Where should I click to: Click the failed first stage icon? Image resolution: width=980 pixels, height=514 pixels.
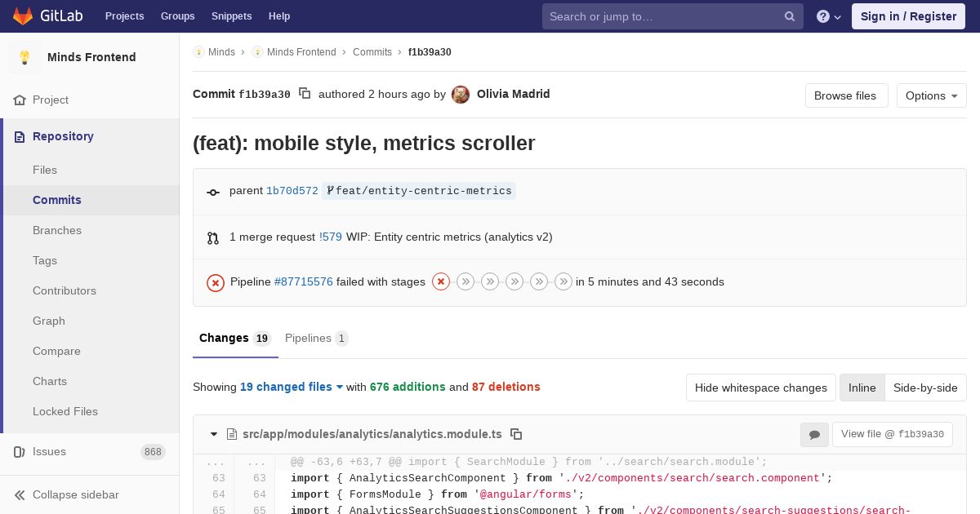441,281
